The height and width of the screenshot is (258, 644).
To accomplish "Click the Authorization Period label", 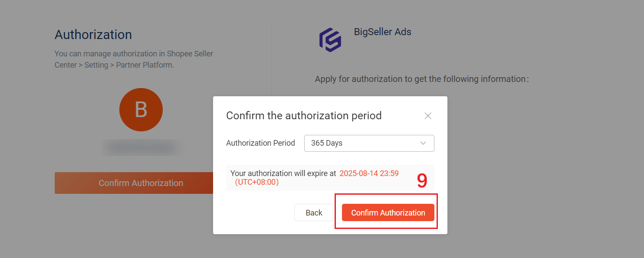I will click(x=260, y=143).
